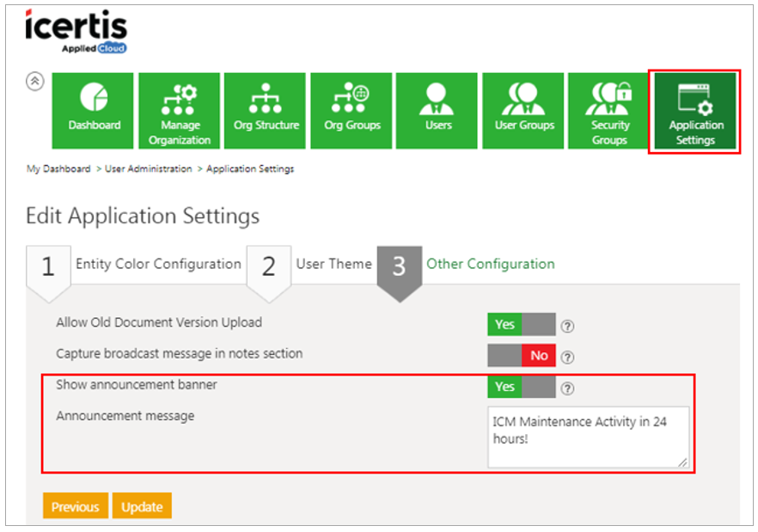Open the Application Settings tile
This screenshot has width=758, height=532.
point(695,112)
